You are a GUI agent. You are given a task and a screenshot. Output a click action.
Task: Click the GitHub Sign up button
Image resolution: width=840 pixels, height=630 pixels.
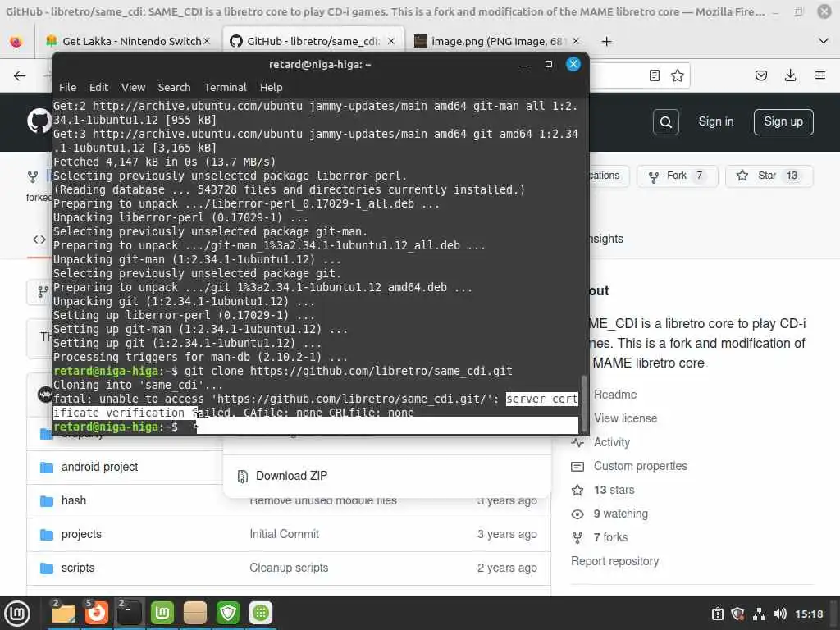[x=783, y=122]
